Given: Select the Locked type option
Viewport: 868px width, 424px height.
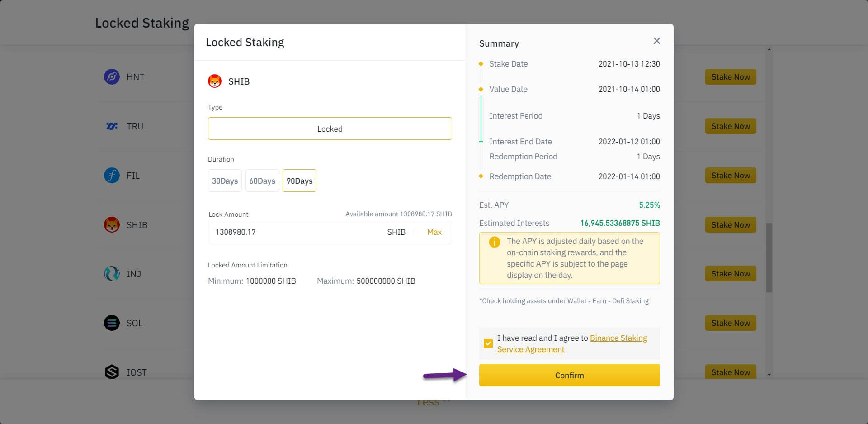Looking at the screenshot, I should (330, 129).
